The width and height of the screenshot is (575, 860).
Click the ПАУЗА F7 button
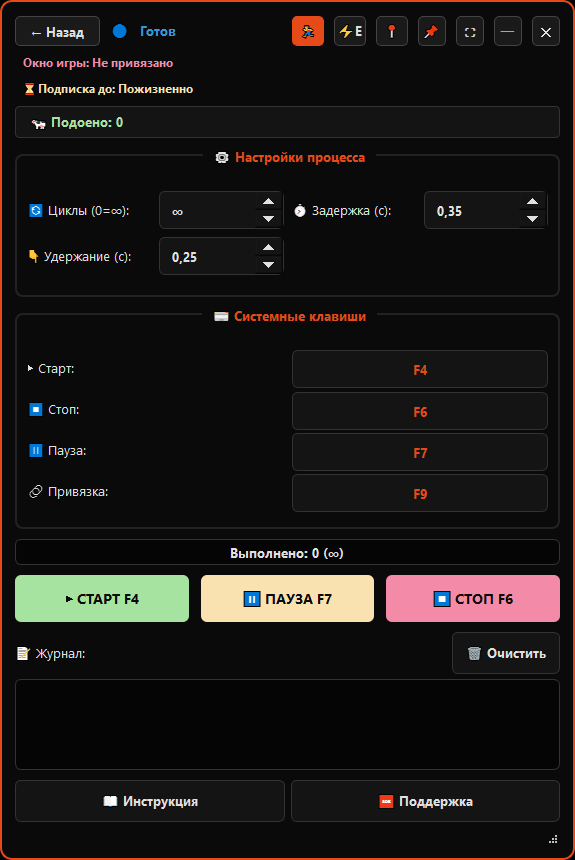(x=288, y=598)
